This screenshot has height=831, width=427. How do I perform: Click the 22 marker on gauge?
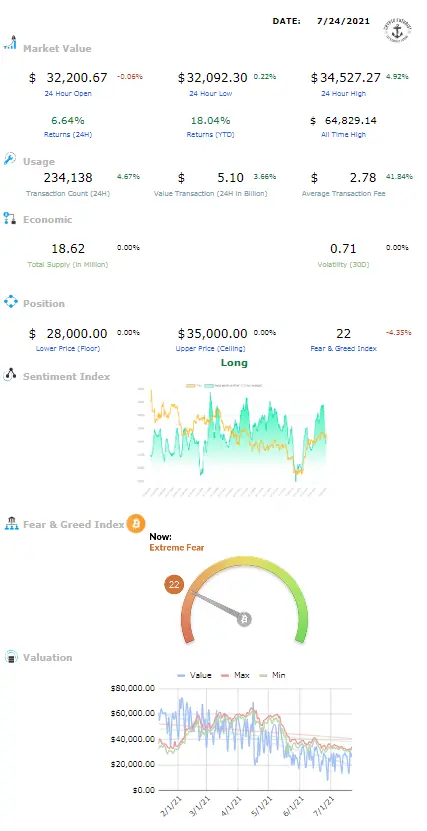tap(174, 585)
